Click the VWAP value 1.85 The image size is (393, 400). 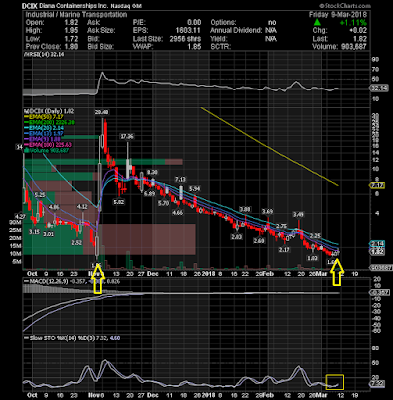[x=195, y=46]
